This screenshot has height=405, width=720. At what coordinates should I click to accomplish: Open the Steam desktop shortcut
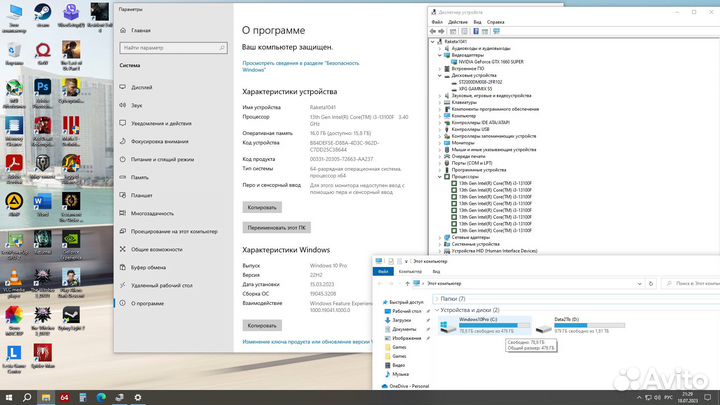[42, 16]
